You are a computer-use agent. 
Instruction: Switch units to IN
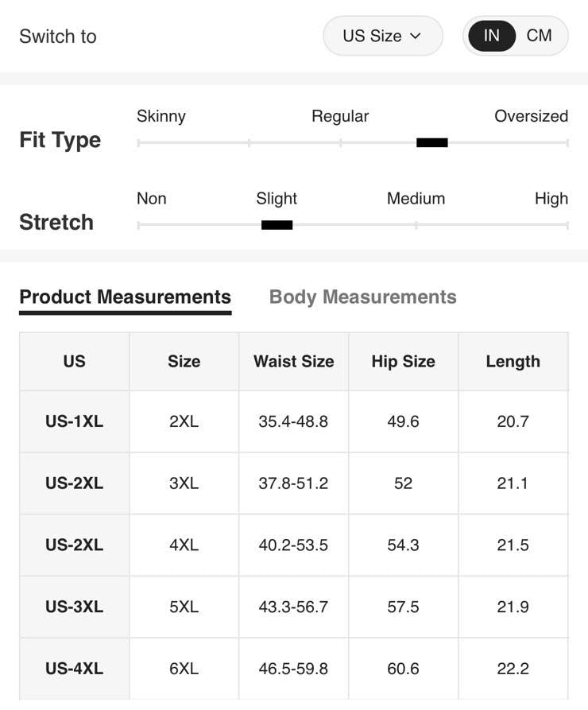click(x=492, y=36)
